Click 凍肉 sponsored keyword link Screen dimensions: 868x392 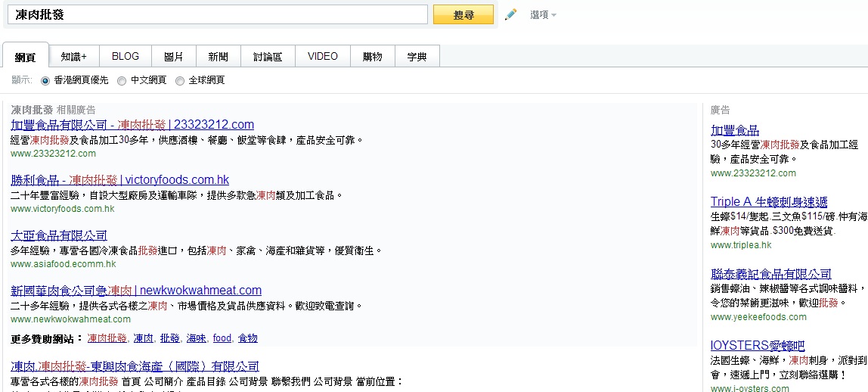pos(144,338)
